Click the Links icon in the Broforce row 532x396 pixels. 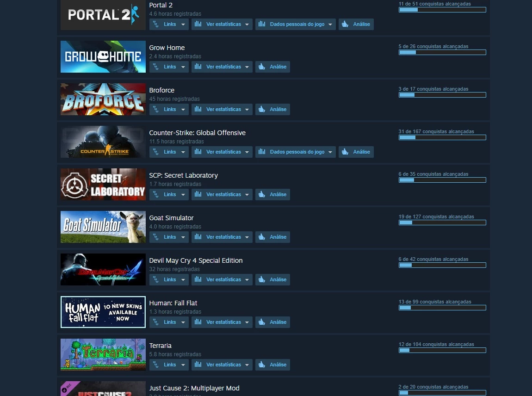156,109
